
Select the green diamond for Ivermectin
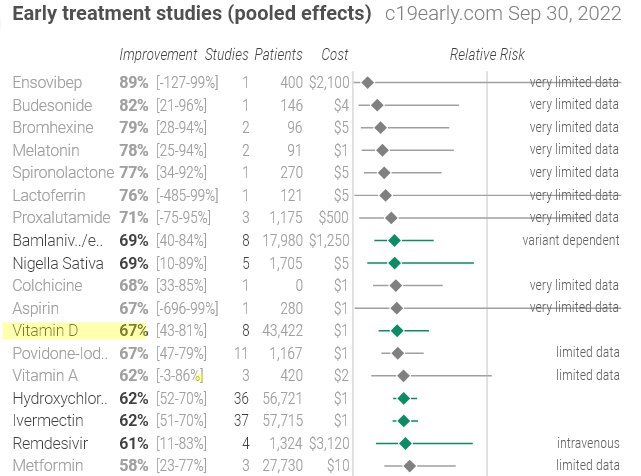pyautogui.click(x=404, y=420)
